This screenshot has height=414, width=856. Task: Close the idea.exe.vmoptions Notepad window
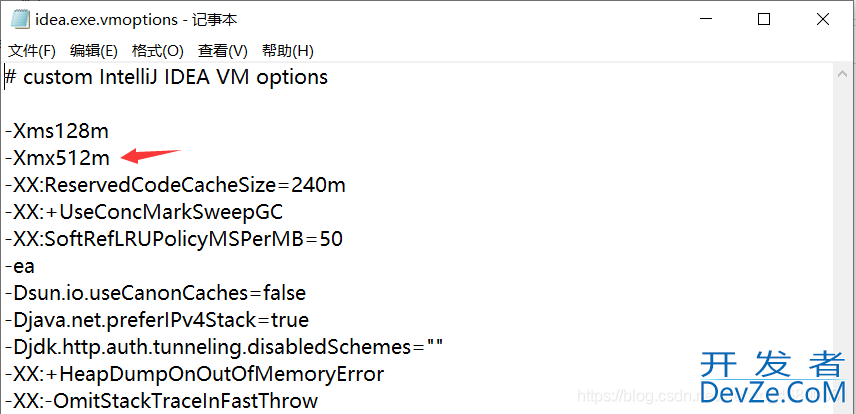pyautogui.click(x=823, y=20)
